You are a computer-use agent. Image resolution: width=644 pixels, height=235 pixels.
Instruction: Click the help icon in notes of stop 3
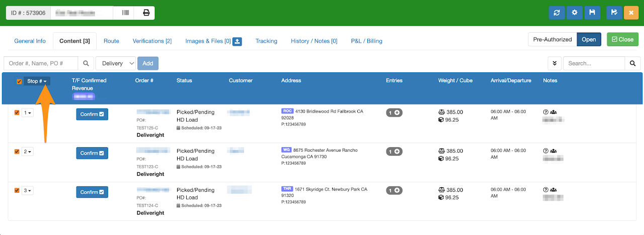coord(545,190)
